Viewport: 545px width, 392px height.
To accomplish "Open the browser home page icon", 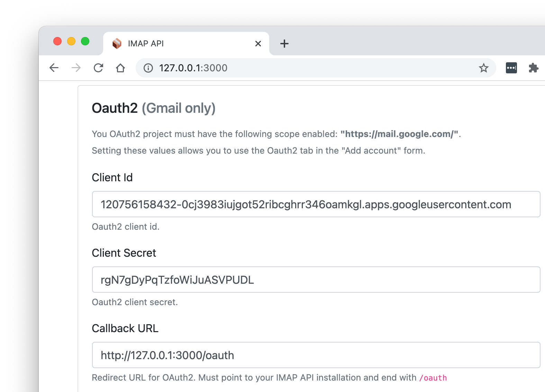I will [120, 68].
